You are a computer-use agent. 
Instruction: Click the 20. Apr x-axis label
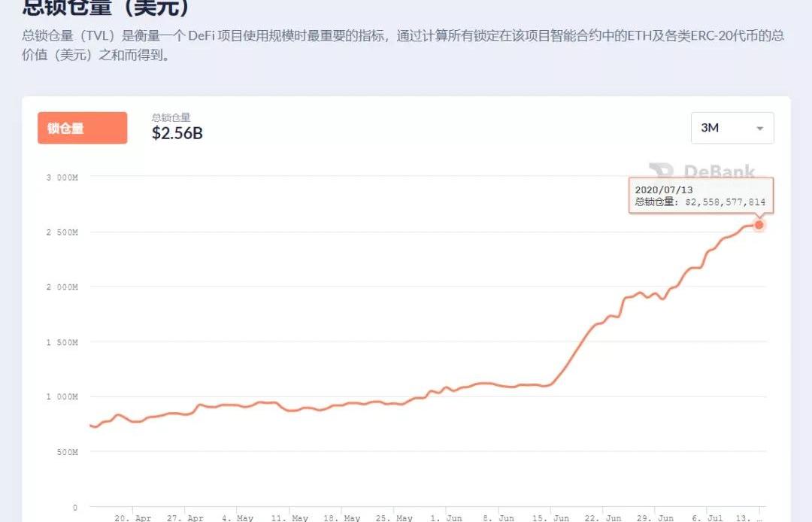[133, 517]
